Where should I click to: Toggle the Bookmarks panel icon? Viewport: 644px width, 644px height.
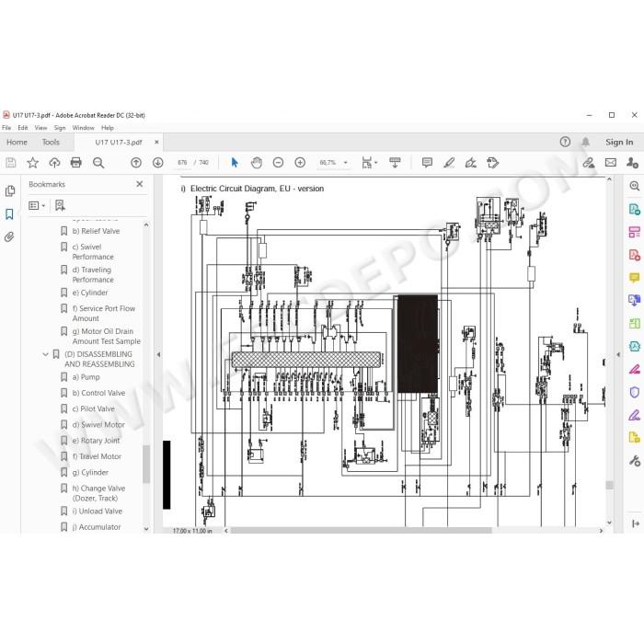click(9, 214)
